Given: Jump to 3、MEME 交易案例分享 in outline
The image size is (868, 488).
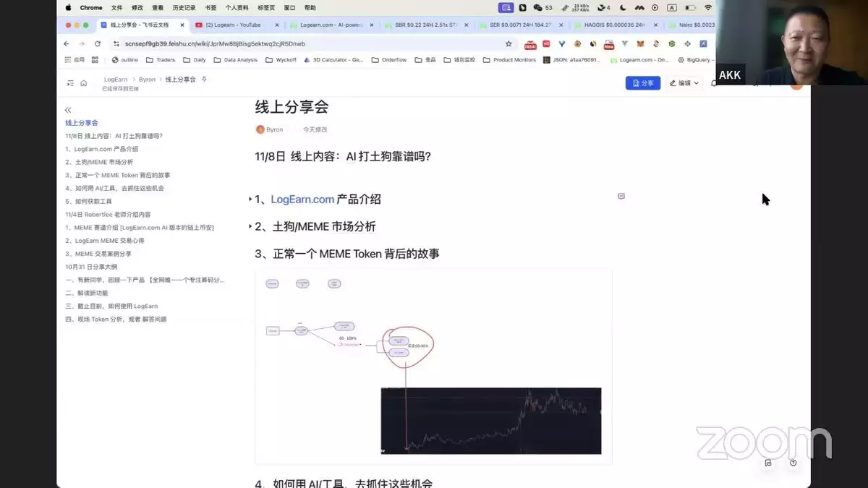Looking at the screenshot, I should (x=98, y=254).
